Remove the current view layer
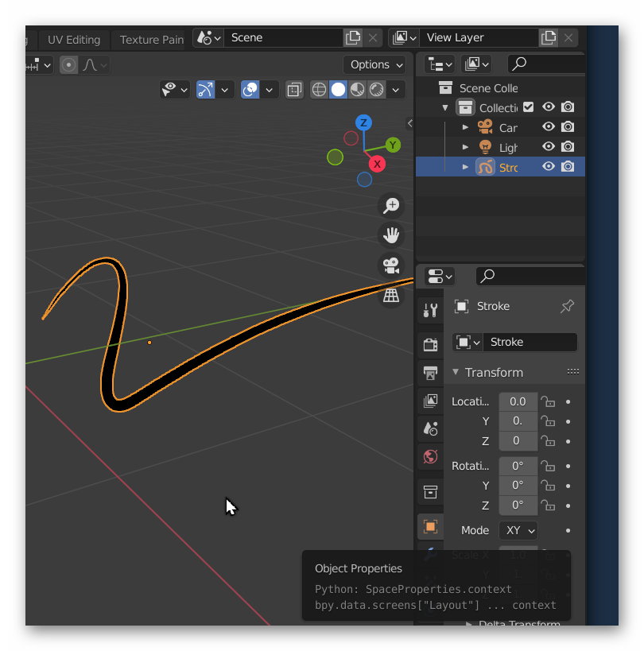The height and width of the screenshot is (651, 644). [568, 38]
